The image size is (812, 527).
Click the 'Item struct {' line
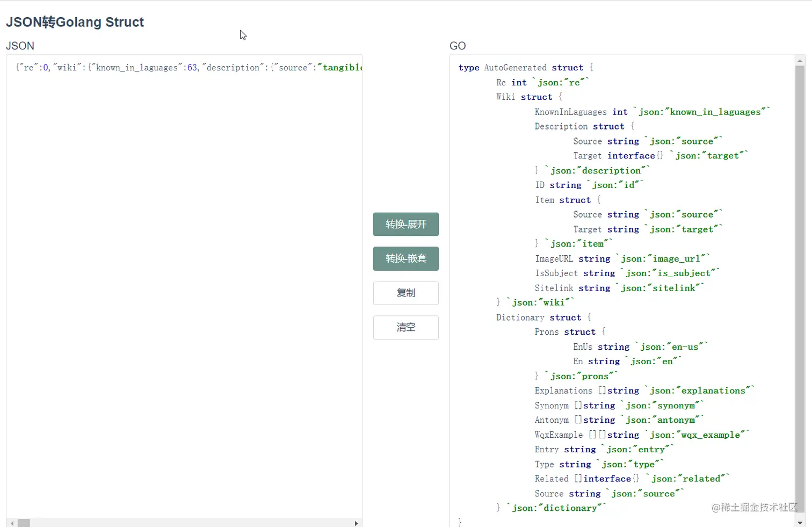click(x=568, y=200)
